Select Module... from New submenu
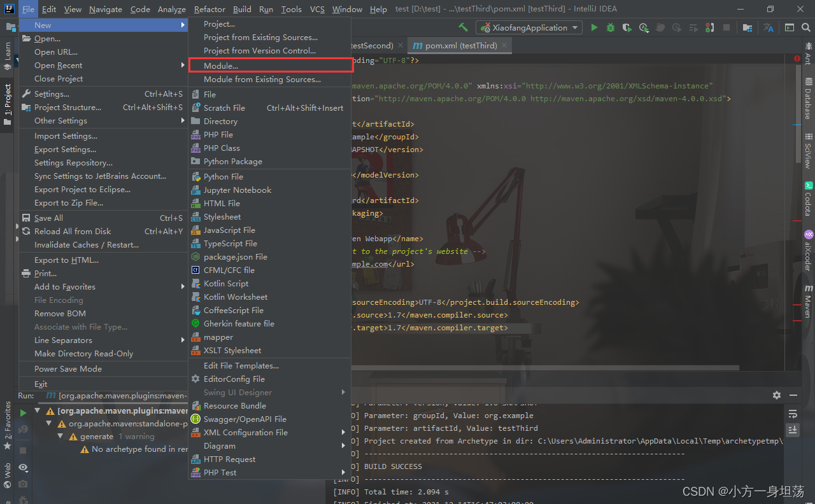Screen dimensions: 815x504 tap(269, 66)
